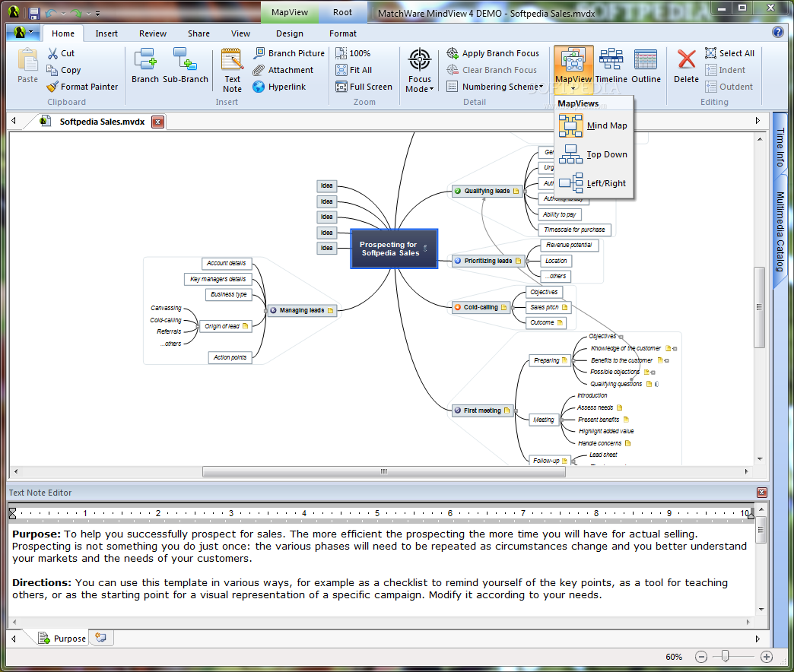
Task: Choose Top Down from MapViews menu
Action: pyautogui.click(x=593, y=154)
